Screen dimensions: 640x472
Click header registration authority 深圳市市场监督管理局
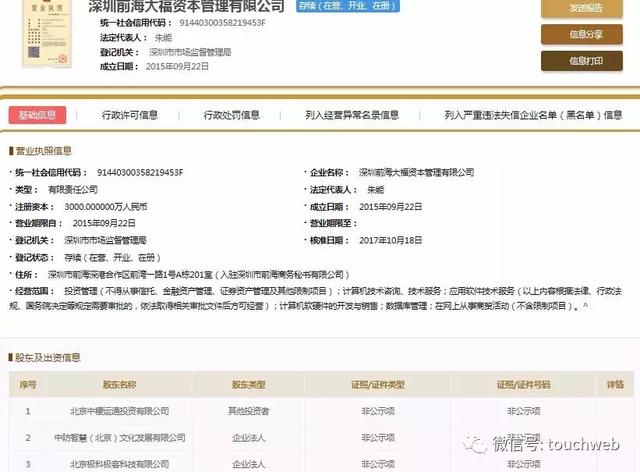click(x=190, y=52)
